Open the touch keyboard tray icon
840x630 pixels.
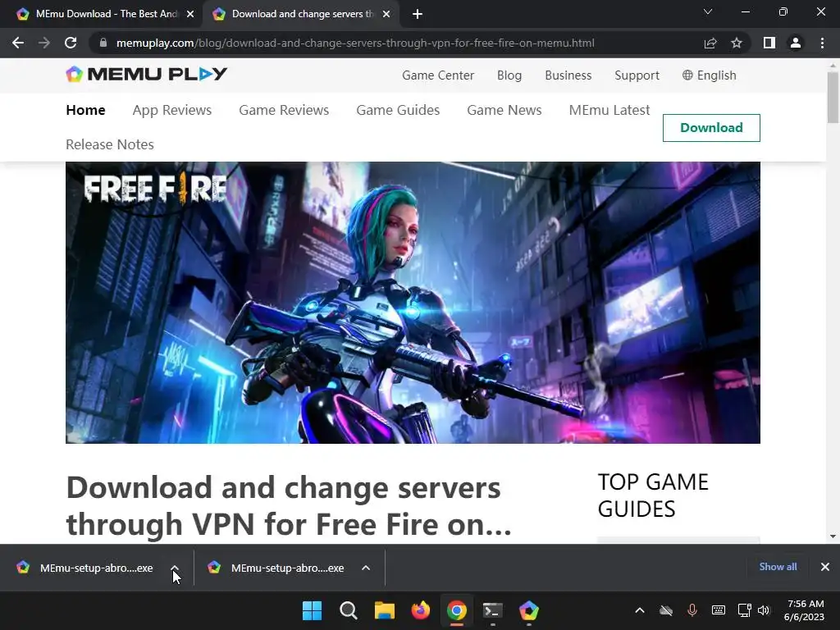point(719,610)
